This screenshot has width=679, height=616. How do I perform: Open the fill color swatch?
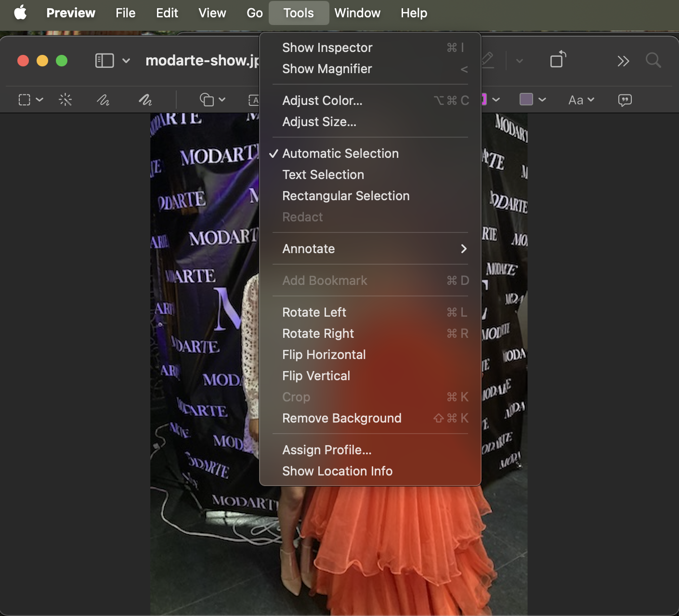point(526,100)
